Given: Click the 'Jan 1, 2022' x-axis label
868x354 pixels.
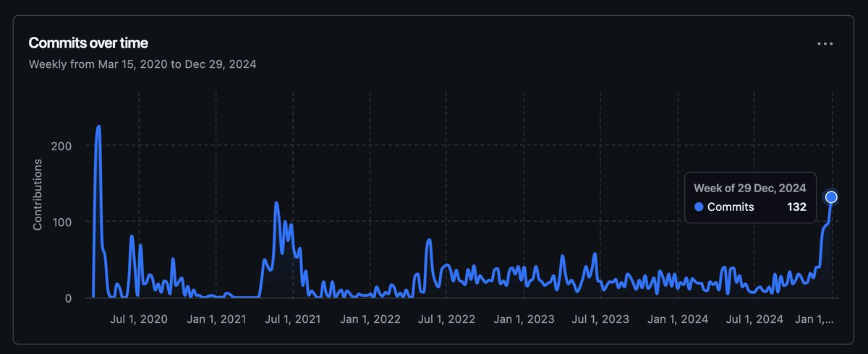Looking at the screenshot, I should 370,319.
